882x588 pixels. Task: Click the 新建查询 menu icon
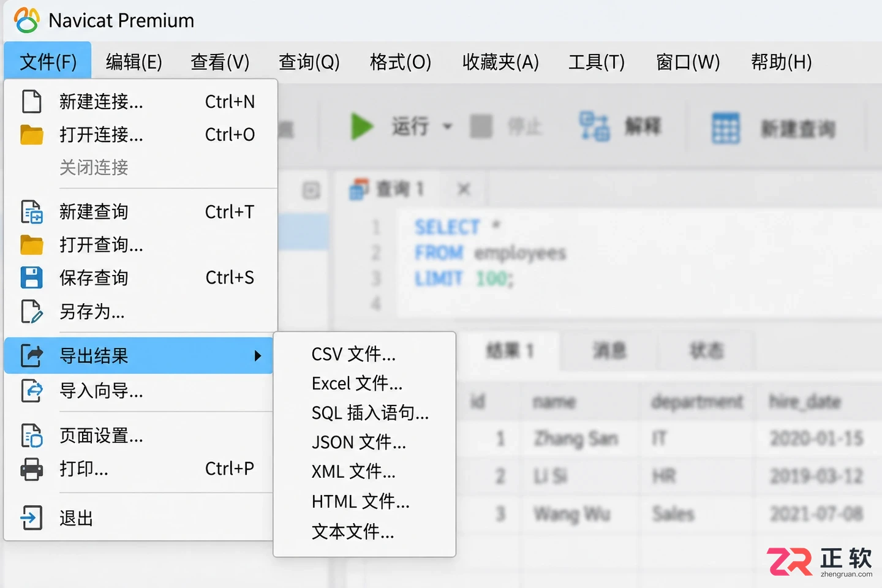coord(32,212)
